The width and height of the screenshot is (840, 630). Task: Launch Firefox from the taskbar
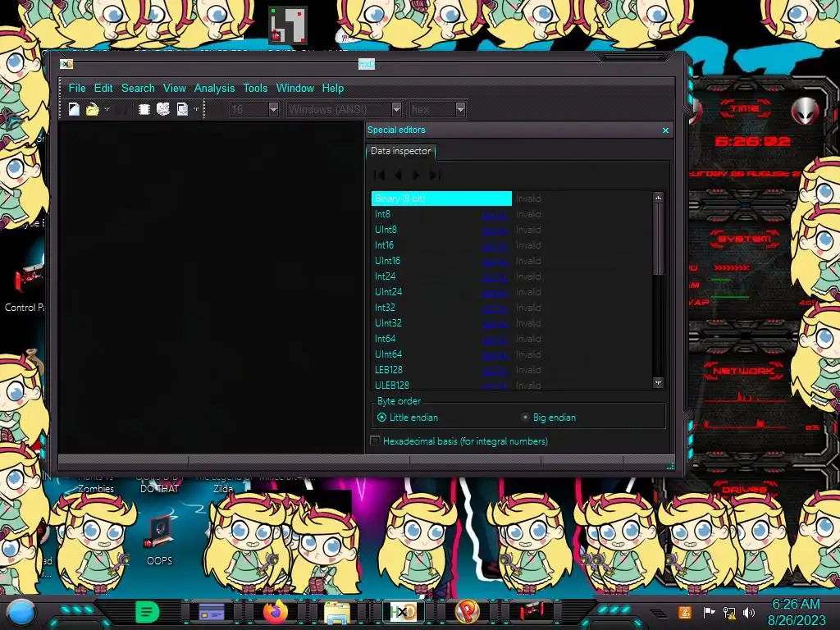[275, 612]
